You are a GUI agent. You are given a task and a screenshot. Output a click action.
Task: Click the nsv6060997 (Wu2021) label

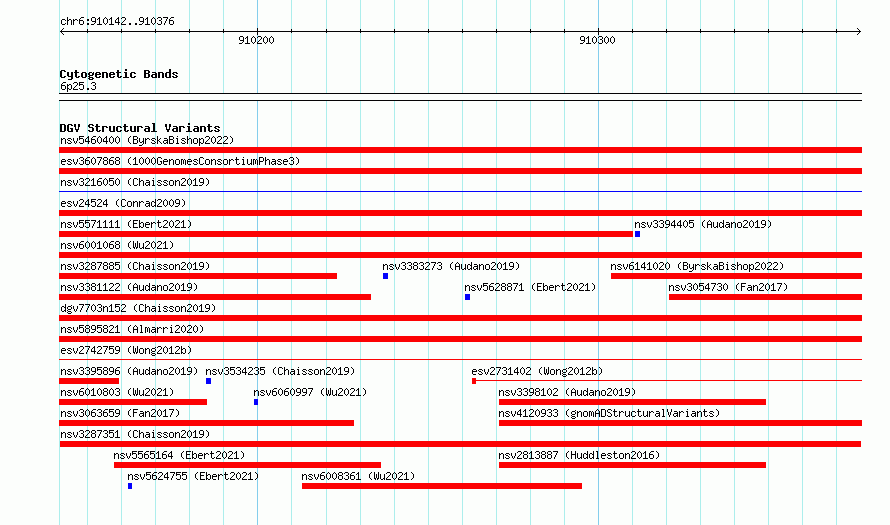(x=310, y=392)
